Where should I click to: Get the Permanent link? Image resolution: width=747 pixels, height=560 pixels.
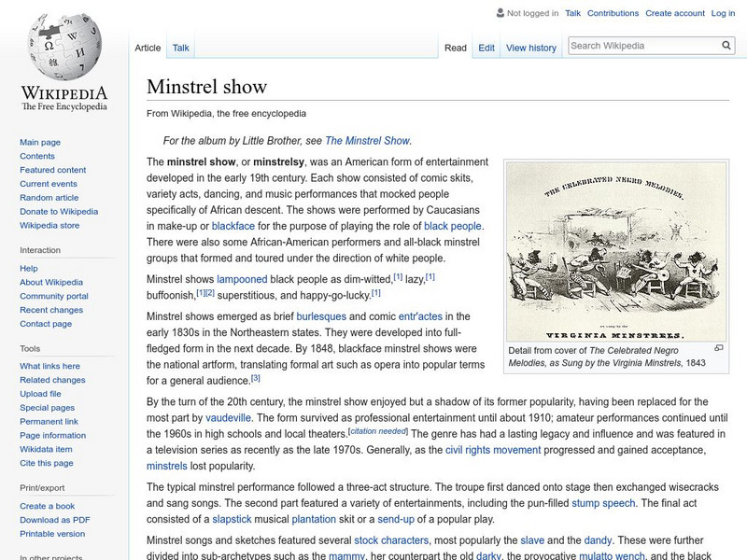[49, 421]
